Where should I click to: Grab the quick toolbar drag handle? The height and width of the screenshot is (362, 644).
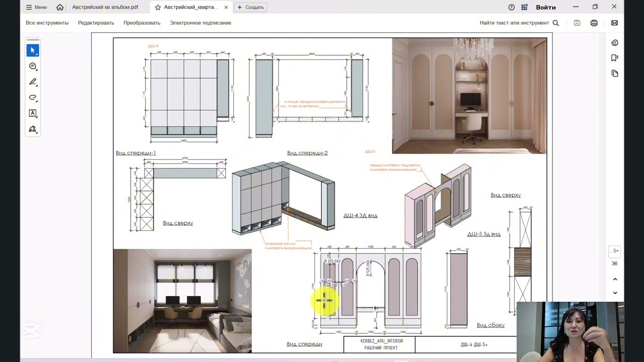click(33, 40)
